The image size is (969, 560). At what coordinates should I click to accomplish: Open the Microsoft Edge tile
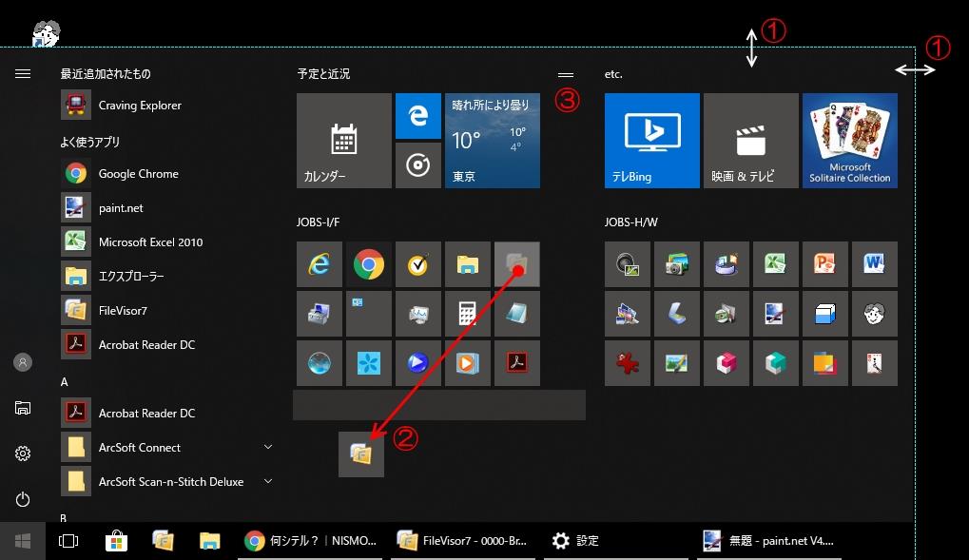[x=418, y=116]
